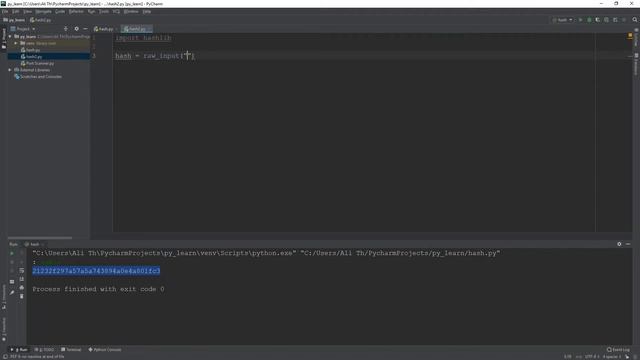Click Run with Coverage icon
The width and height of the screenshot is (640, 360).
(x=598, y=20)
